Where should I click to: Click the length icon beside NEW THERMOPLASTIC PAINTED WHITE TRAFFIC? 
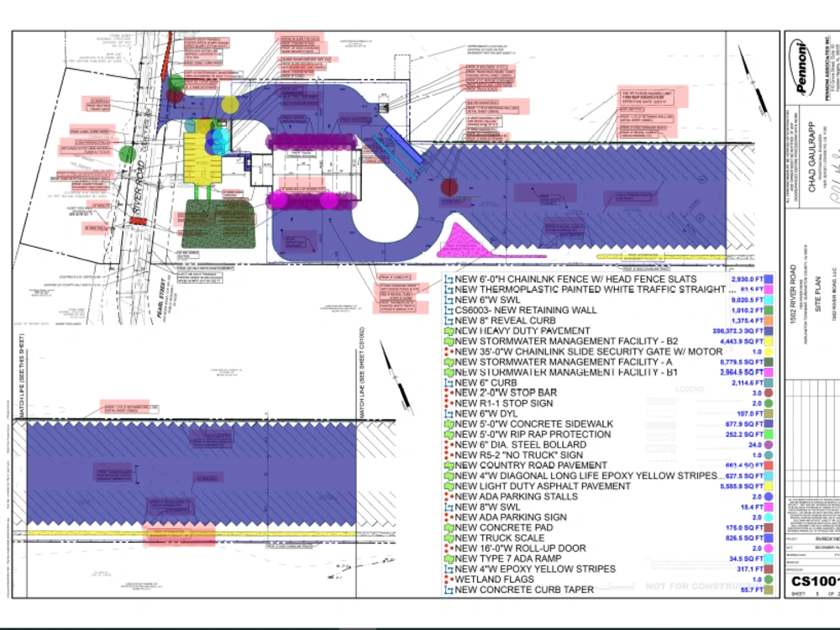449,290
